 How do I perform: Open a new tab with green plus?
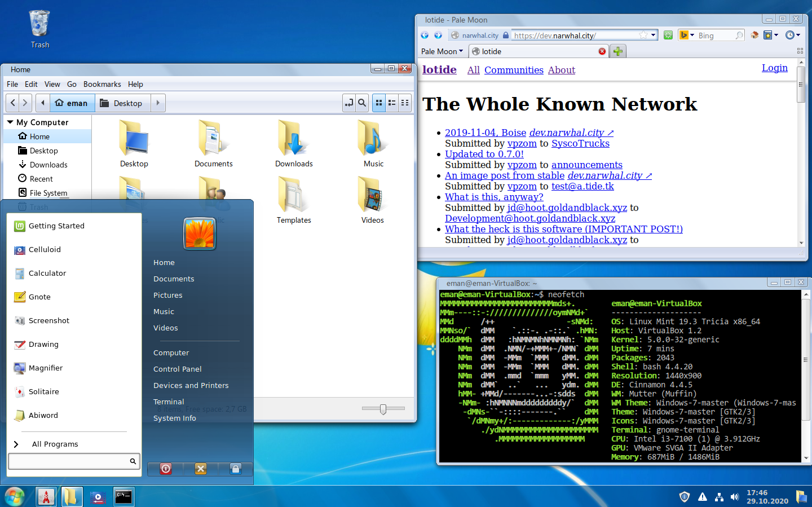(x=618, y=51)
